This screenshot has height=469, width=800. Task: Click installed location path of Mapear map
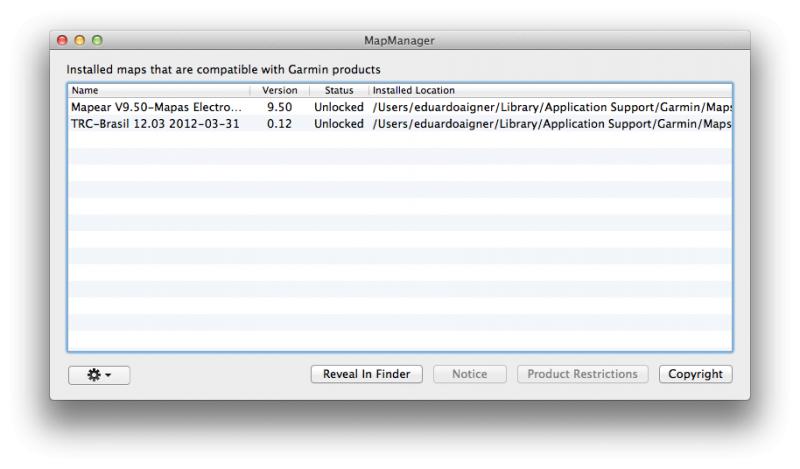552,107
